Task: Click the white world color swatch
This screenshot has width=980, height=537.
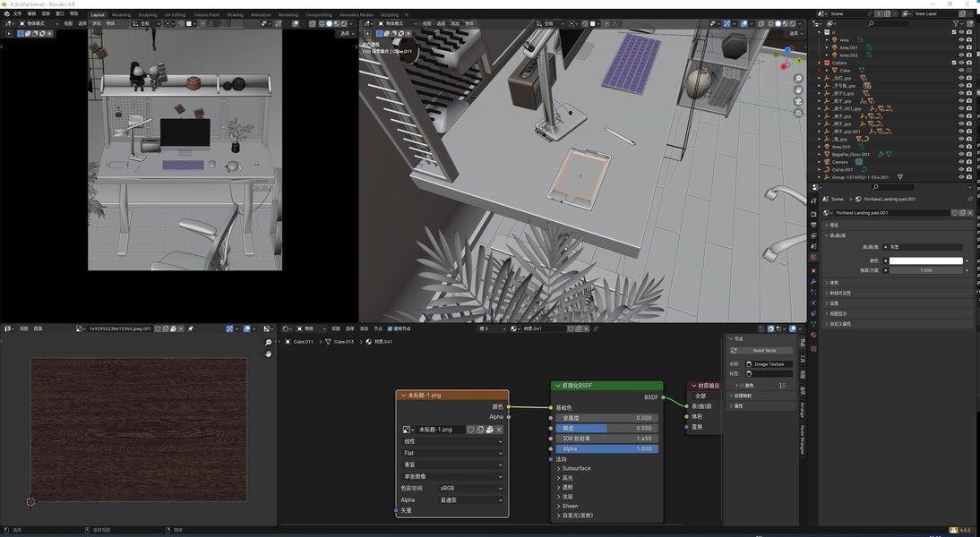Action: coord(925,260)
